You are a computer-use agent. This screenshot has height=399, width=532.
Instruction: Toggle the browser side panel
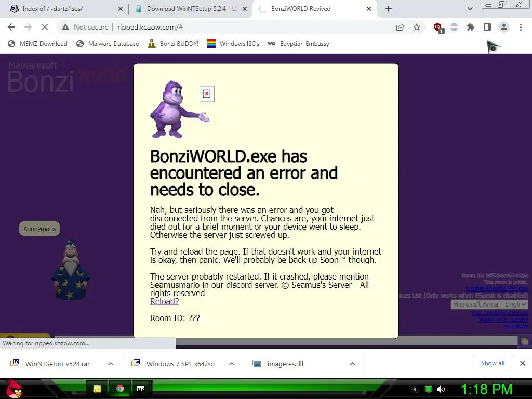[x=487, y=27]
